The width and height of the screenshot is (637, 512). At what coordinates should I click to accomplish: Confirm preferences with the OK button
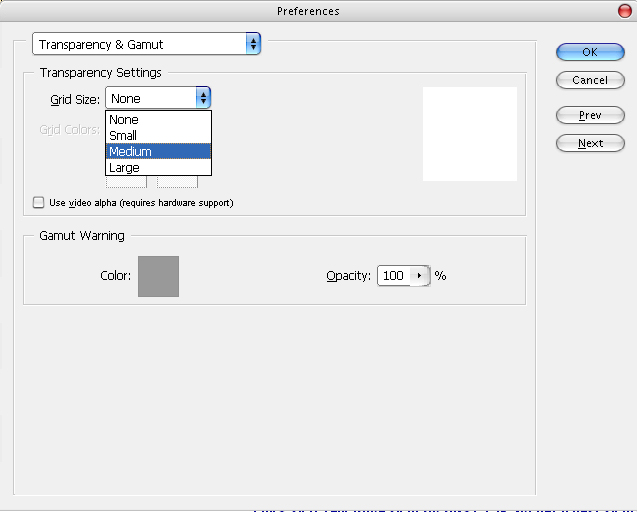click(x=589, y=52)
